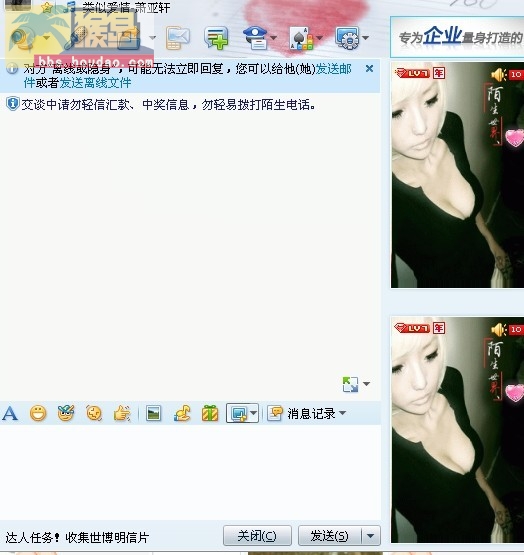Expand the games dropdown arrow

point(319,38)
